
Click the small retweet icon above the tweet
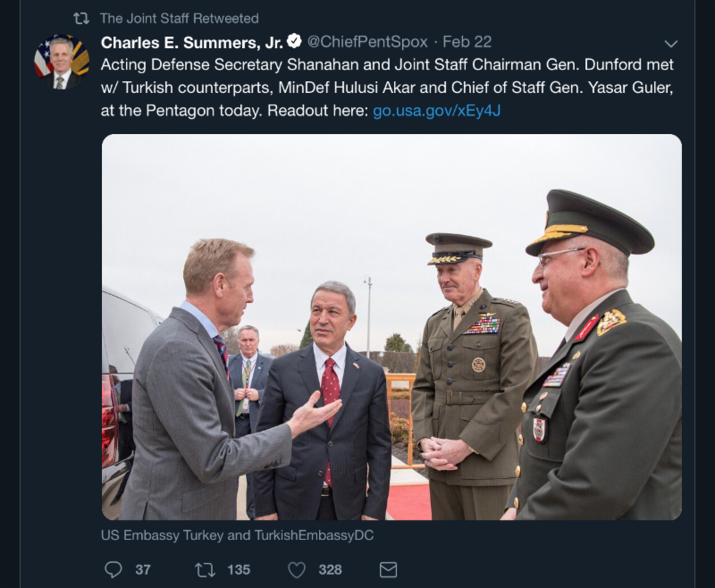tap(81, 18)
